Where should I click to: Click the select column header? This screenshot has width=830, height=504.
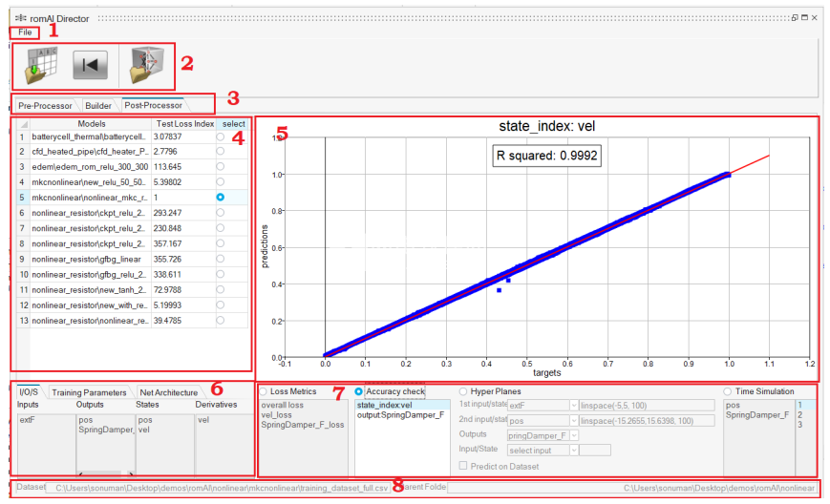point(233,124)
